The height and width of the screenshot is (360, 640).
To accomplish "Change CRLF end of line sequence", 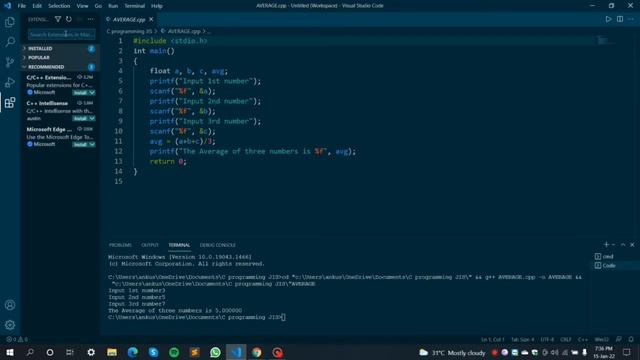I will pos(566,339).
